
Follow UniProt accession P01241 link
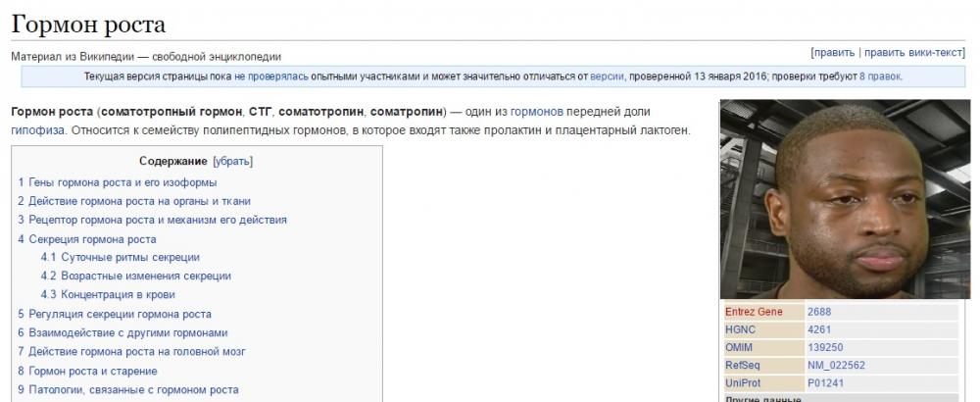[x=824, y=382]
